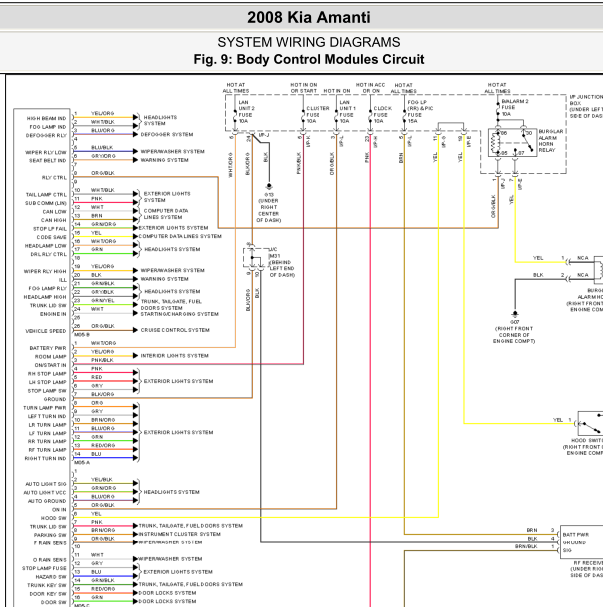This screenshot has height=607, width=603.
Task: Select the 'BATTERY PWR' pin label
Action: [48, 348]
